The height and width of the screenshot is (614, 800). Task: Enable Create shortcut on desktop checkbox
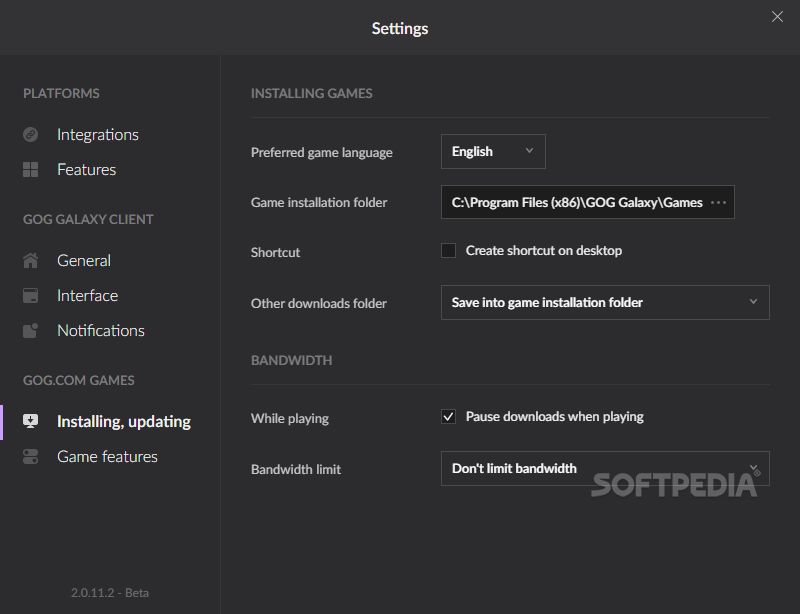point(448,251)
